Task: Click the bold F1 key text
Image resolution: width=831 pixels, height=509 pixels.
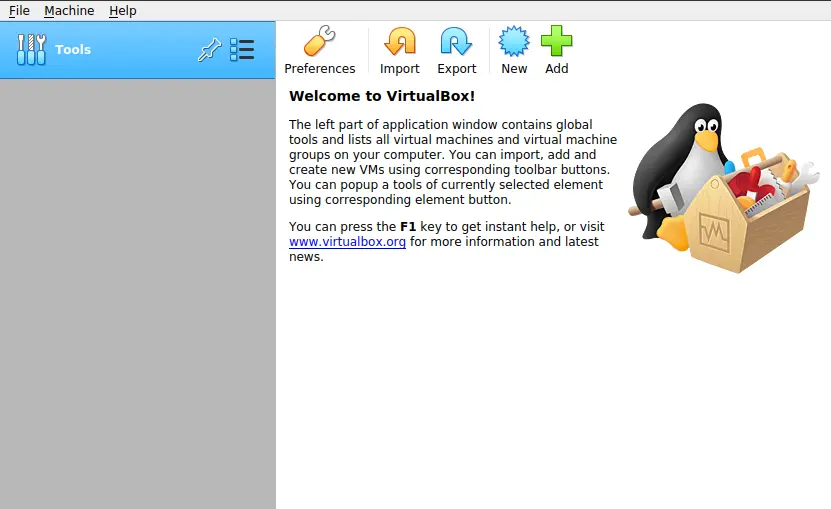Action: [408, 226]
